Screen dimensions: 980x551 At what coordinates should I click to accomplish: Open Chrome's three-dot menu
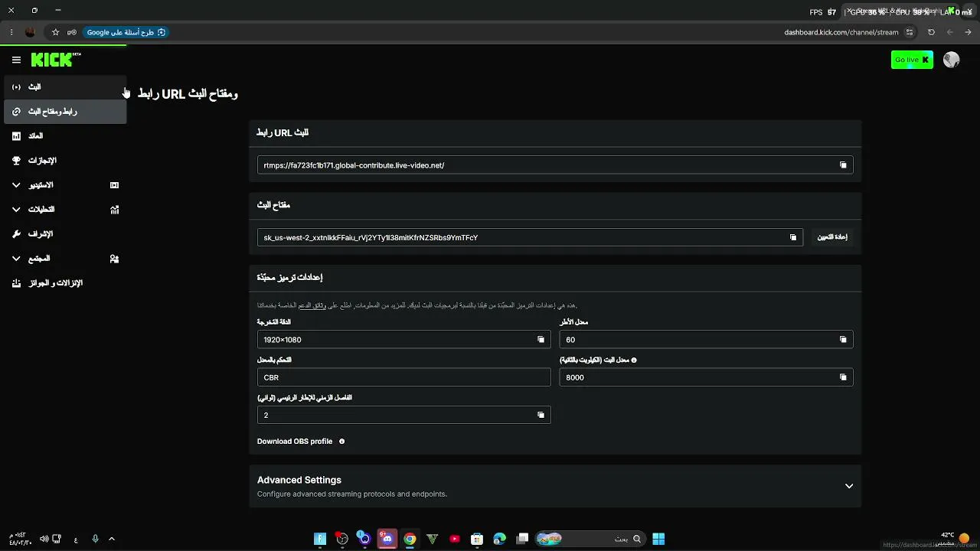11,32
